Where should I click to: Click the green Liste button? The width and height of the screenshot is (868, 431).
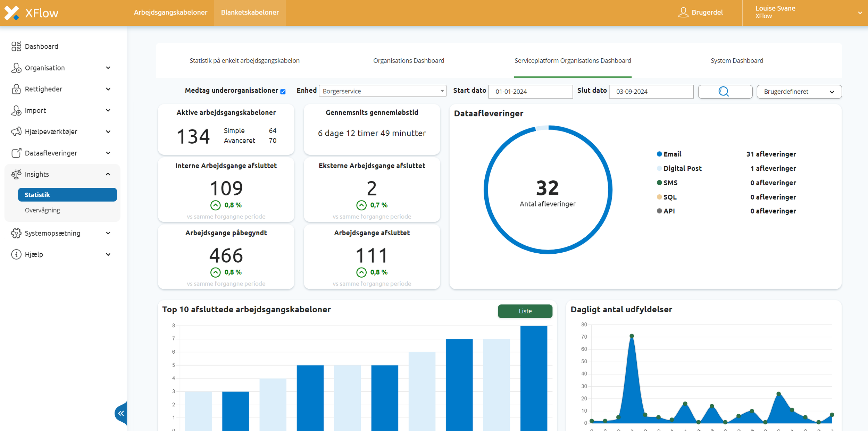[x=525, y=311]
